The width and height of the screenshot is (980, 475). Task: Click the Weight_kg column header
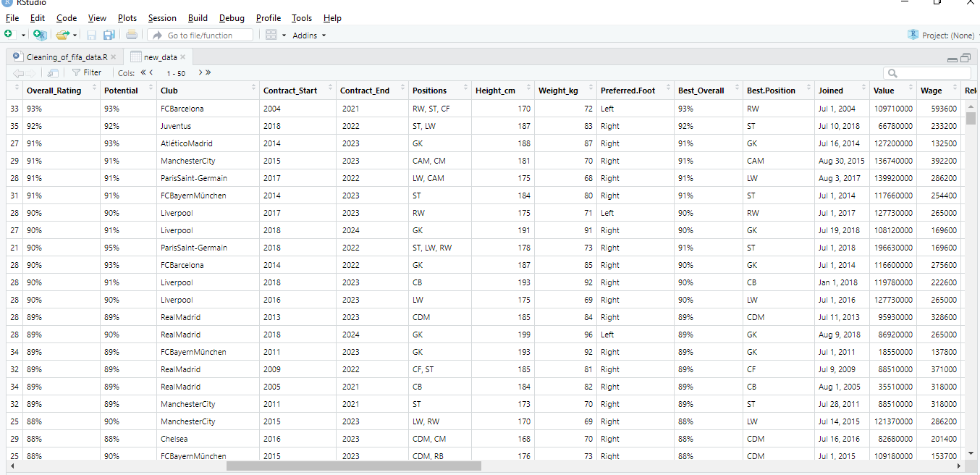565,91
